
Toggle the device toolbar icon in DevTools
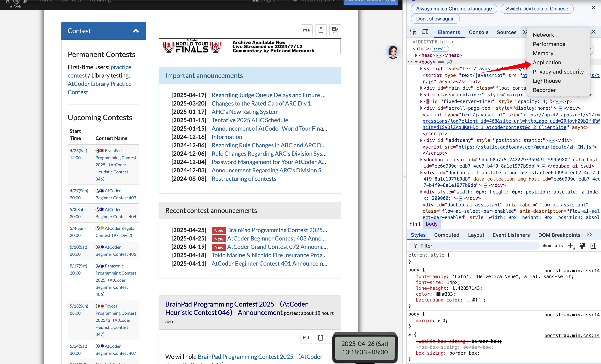pos(425,32)
